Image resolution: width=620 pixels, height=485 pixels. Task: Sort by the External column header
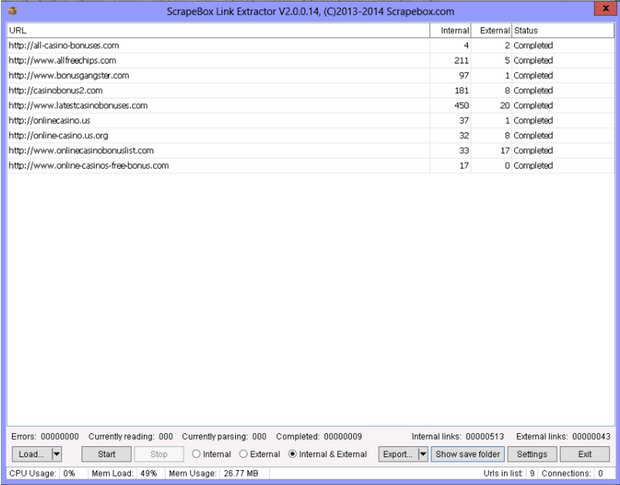pos(491,30)
